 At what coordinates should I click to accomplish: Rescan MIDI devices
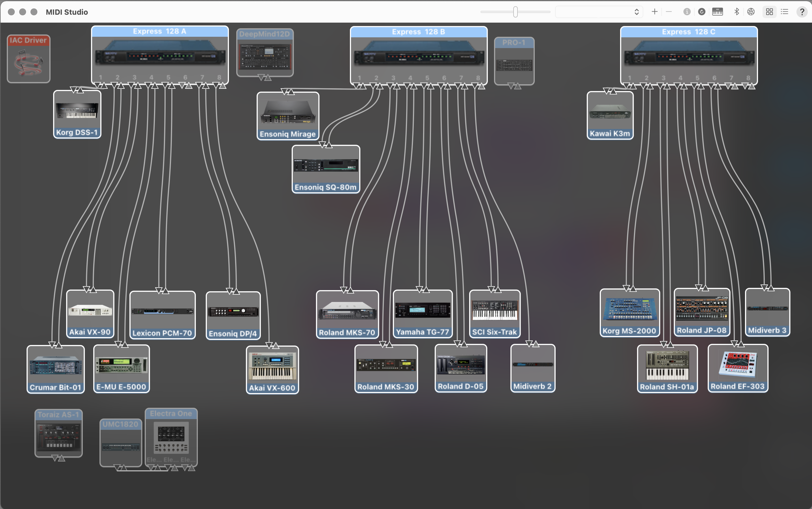point(702,12)
